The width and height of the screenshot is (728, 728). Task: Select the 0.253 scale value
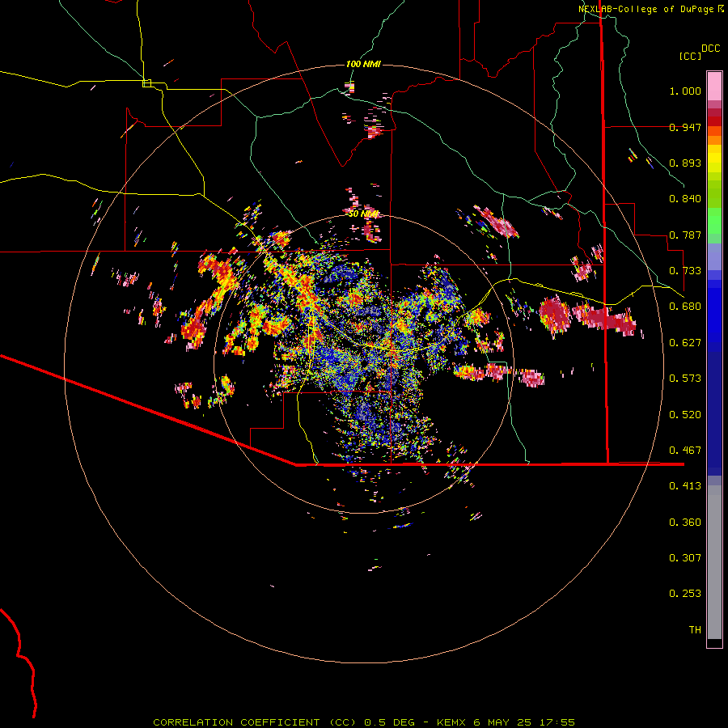point(685,594)
